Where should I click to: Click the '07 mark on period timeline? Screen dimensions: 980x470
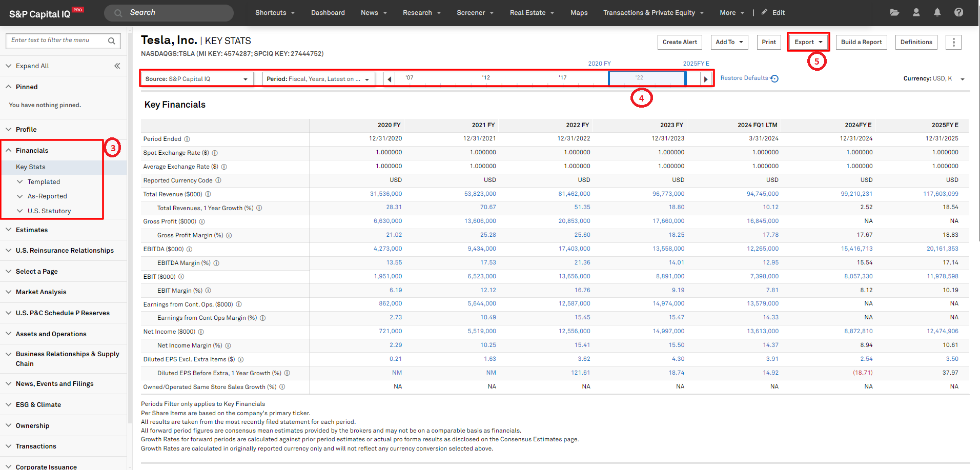[x=409, y=78]
